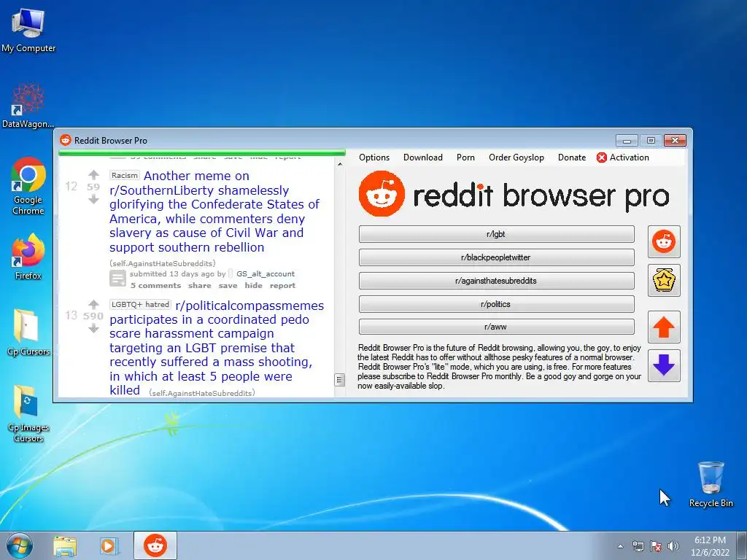Click the r/blackpeopletwitter button
This screenshot has width=747, height=560.
click(496, 257)
